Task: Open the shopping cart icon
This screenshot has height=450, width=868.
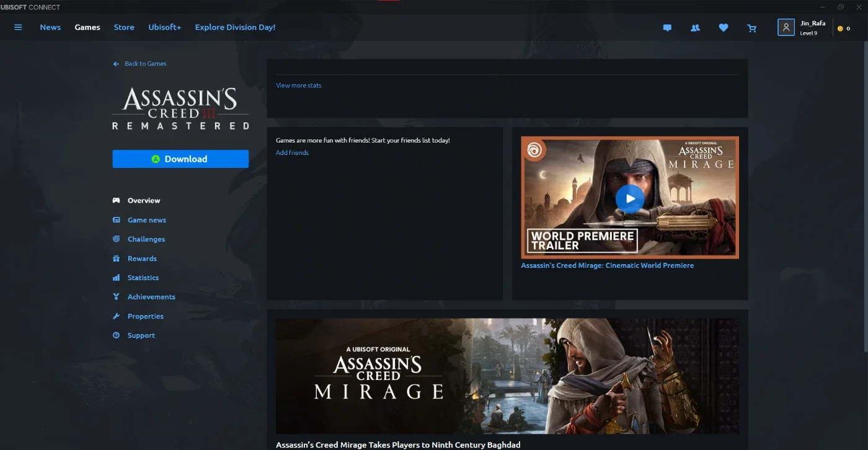Action: point(752,28)
